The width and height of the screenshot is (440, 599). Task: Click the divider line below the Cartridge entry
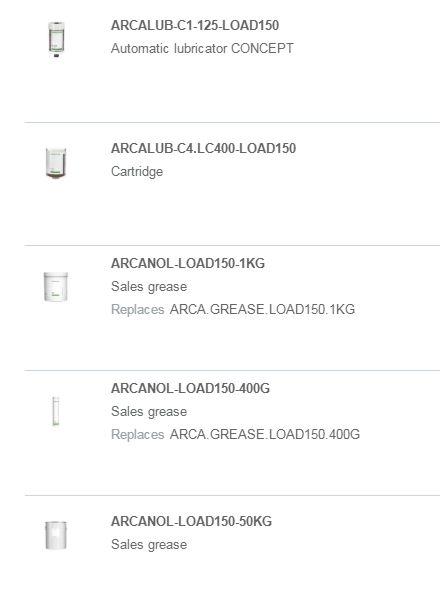(232, 245)
